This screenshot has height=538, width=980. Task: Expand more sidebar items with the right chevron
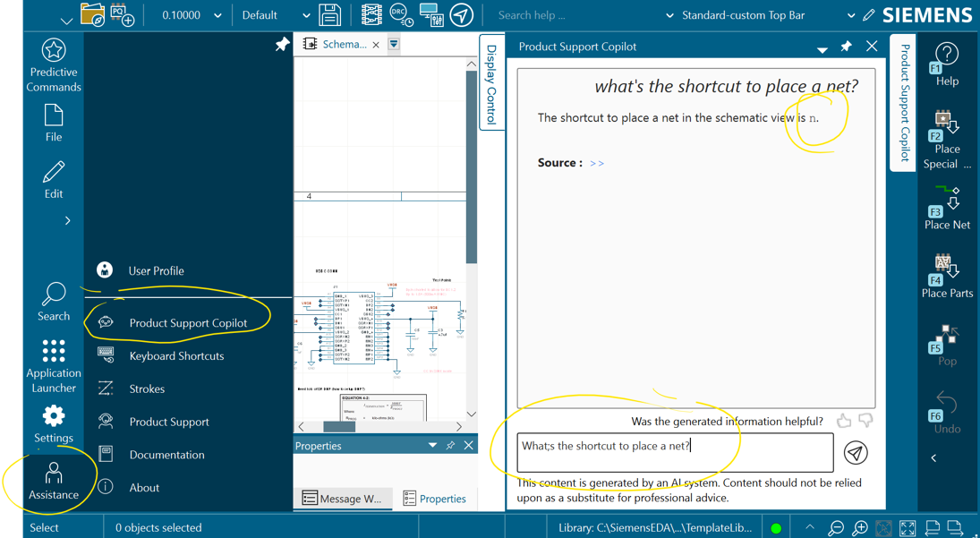[67, 220]
